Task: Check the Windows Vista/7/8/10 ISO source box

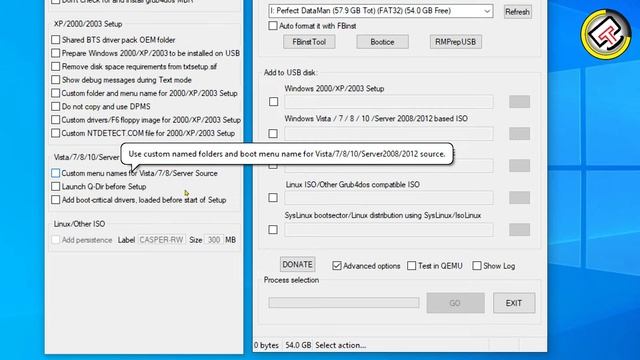Action: 273,133
